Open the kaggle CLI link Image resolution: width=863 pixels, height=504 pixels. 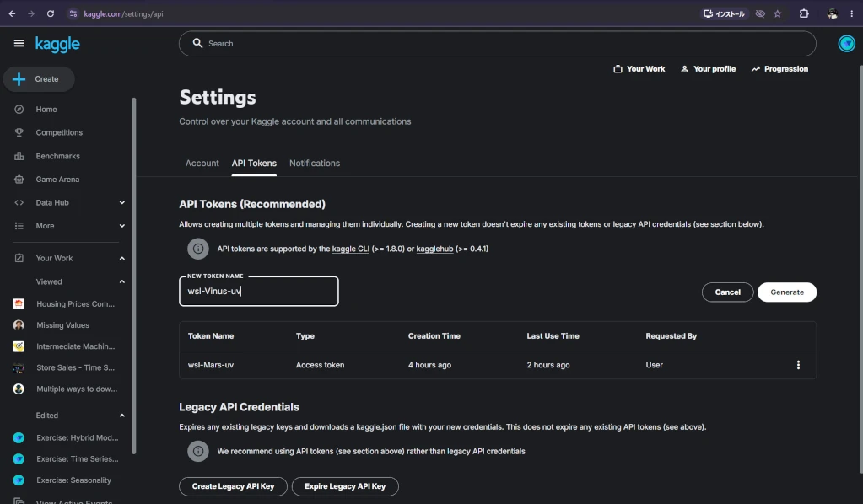coord(351,249)
